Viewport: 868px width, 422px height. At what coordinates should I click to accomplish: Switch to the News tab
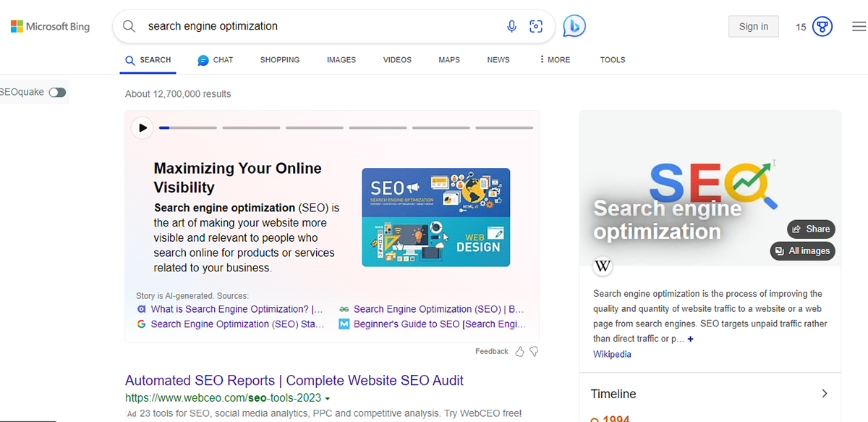[x=498, y=60]
